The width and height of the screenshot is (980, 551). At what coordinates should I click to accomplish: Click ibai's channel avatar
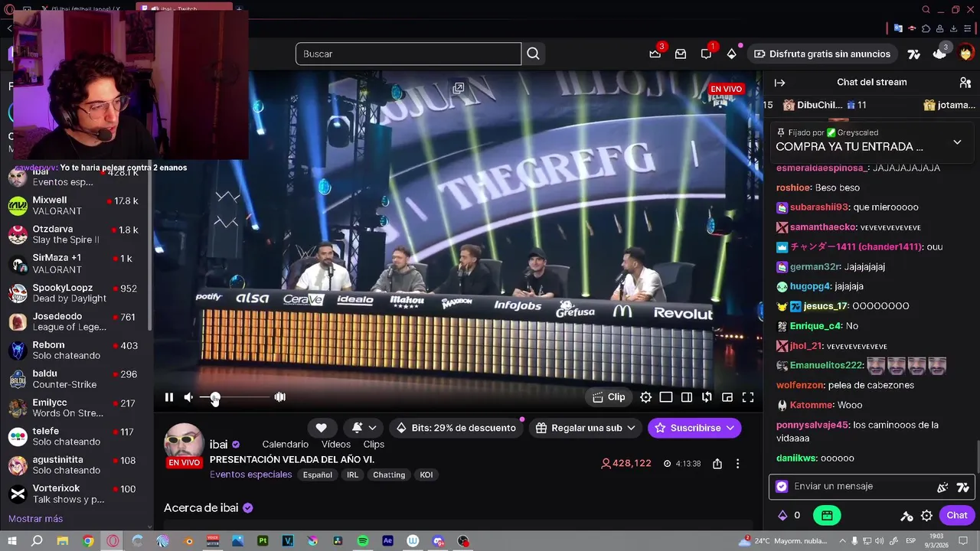(x=184, y=444)
